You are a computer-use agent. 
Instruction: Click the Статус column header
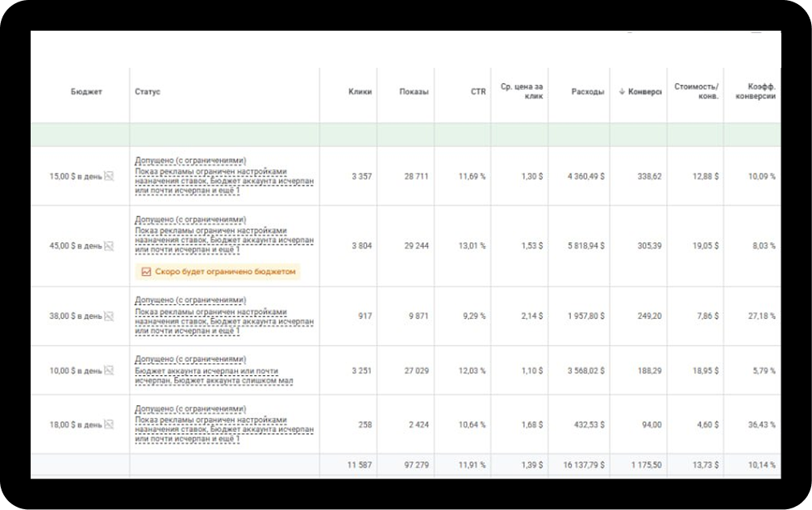click(148, 92)
